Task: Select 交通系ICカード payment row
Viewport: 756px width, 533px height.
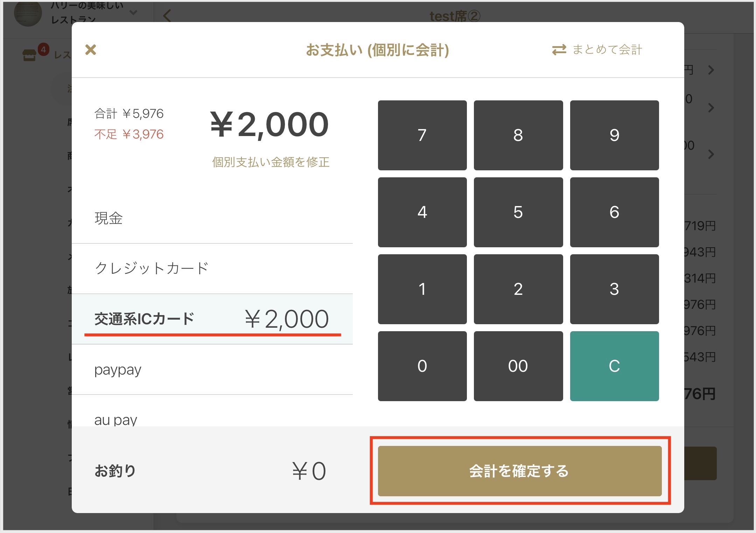Action: coord(212,319)
